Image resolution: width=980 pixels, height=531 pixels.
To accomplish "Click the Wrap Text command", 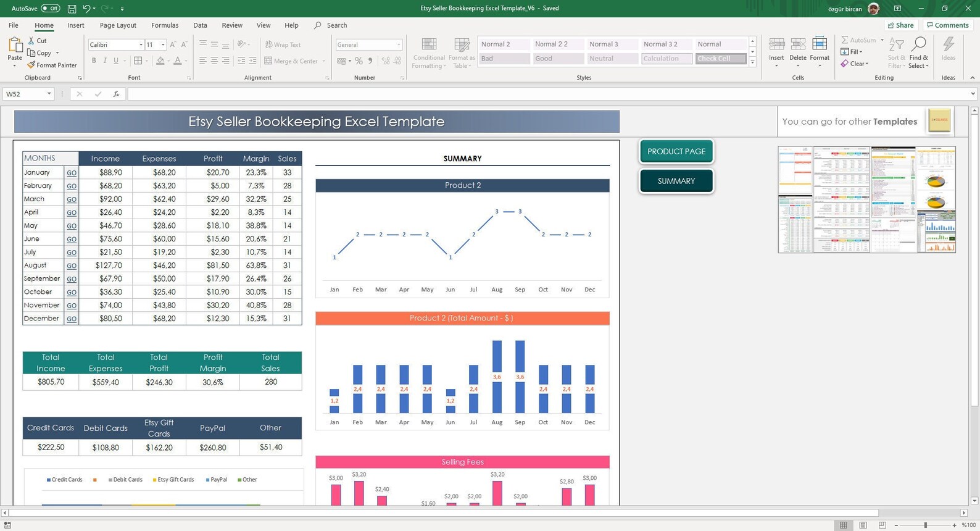I will tap(283, 44).
